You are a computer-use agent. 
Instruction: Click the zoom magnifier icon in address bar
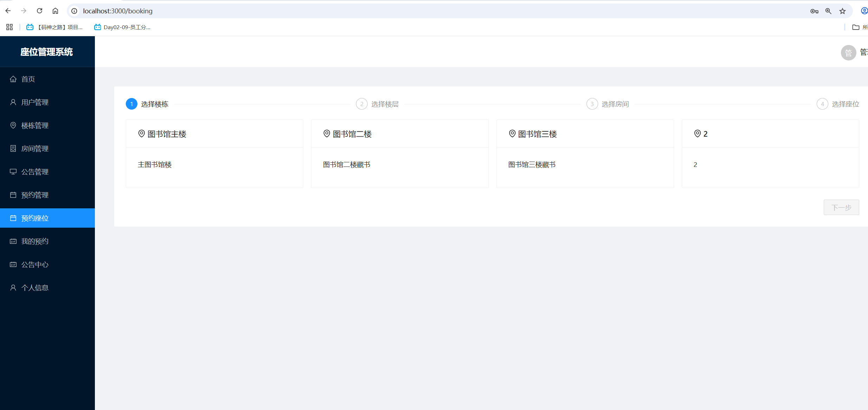click(828, 11)
